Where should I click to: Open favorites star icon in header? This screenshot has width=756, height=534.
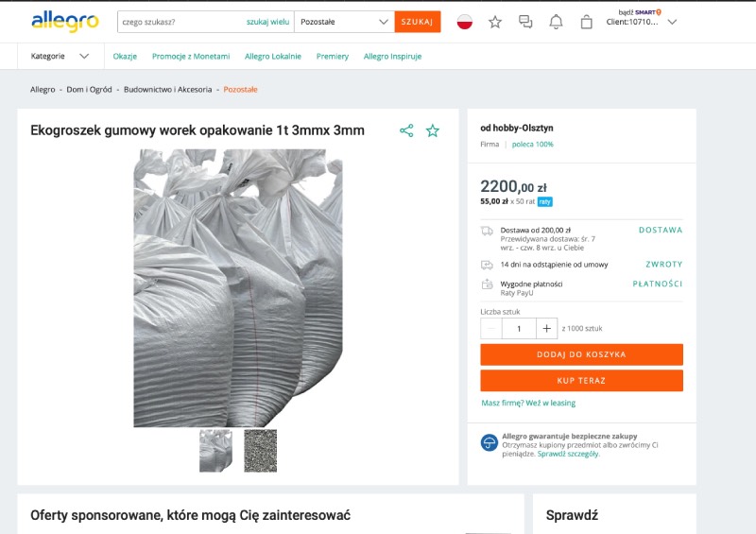494,22
